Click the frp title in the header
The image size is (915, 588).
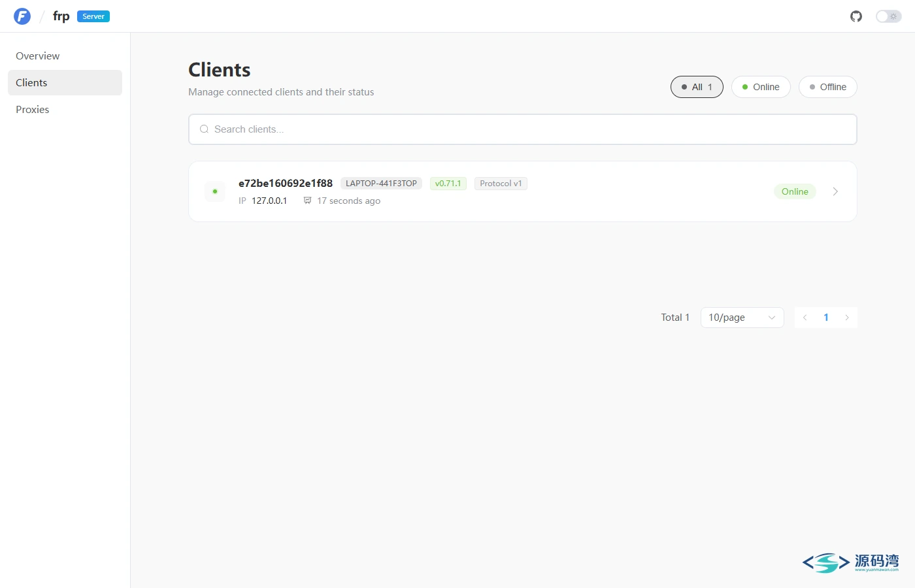pyautogui.click(x=61, y=16)
